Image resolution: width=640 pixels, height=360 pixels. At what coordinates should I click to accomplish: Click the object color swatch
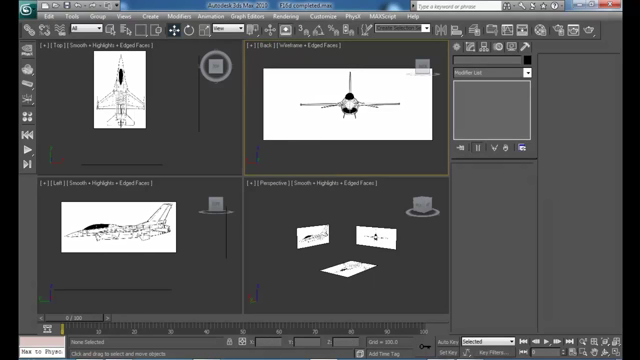point(527,60)
